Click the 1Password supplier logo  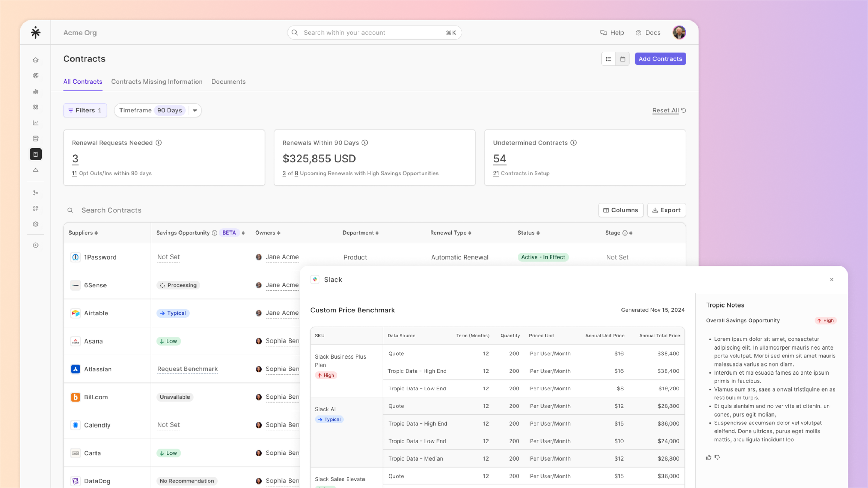tap(75, 257)
